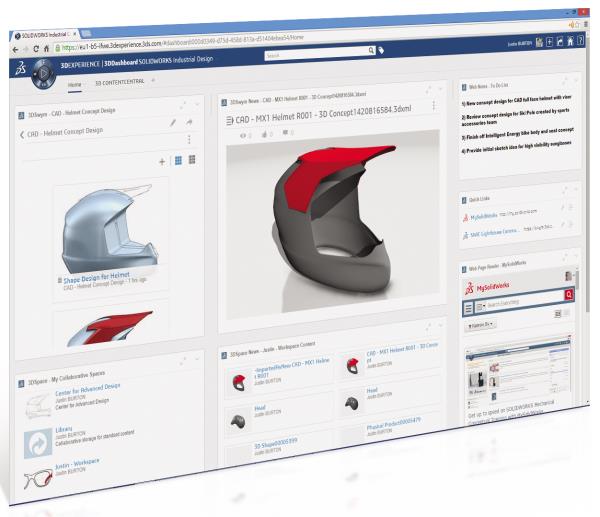Screen dimensions: 600x517
Task: Open comments icon under MX1 Helmet title
Action: coord(285,132)
